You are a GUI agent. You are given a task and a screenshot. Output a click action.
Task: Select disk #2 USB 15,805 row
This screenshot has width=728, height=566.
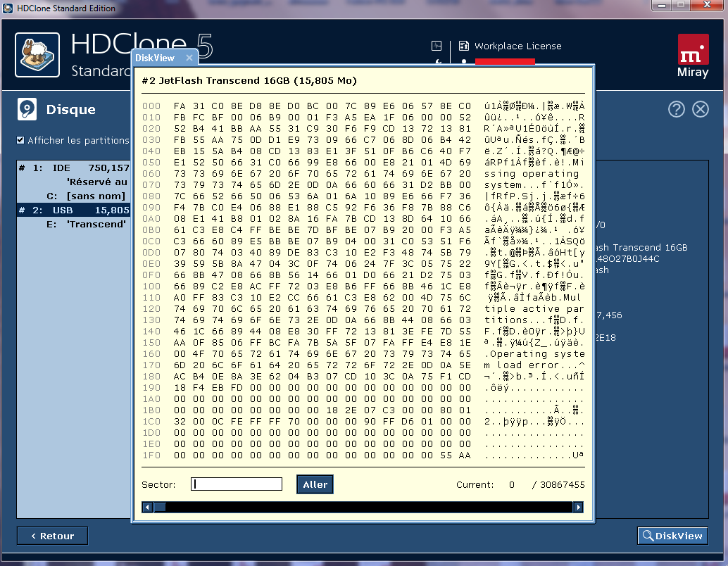point(74,210)
